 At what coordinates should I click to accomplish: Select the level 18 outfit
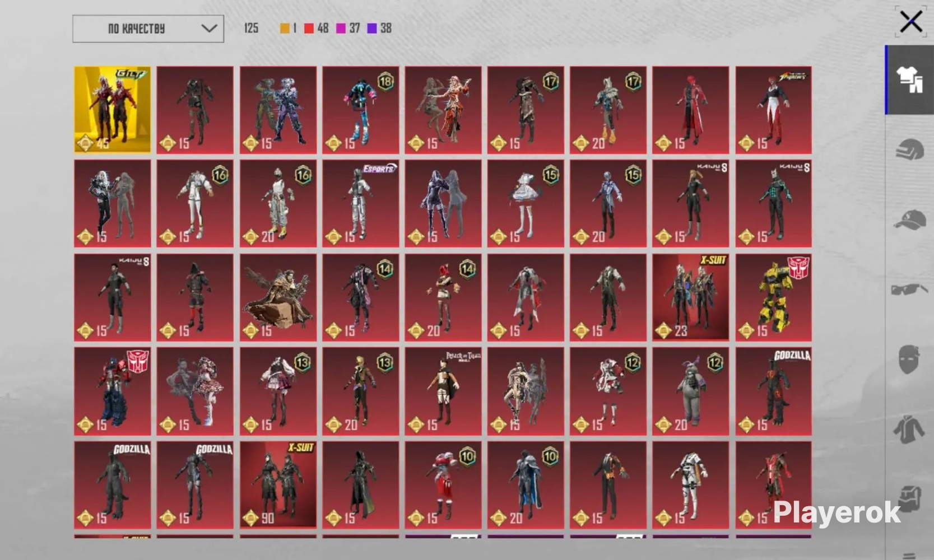tap(360, 110)
